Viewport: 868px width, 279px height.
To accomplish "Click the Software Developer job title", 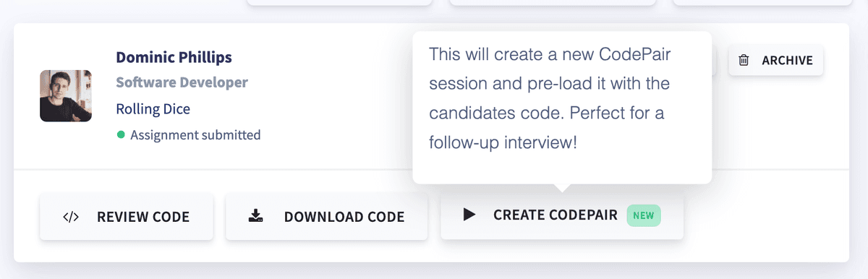I will click(182, 82).
